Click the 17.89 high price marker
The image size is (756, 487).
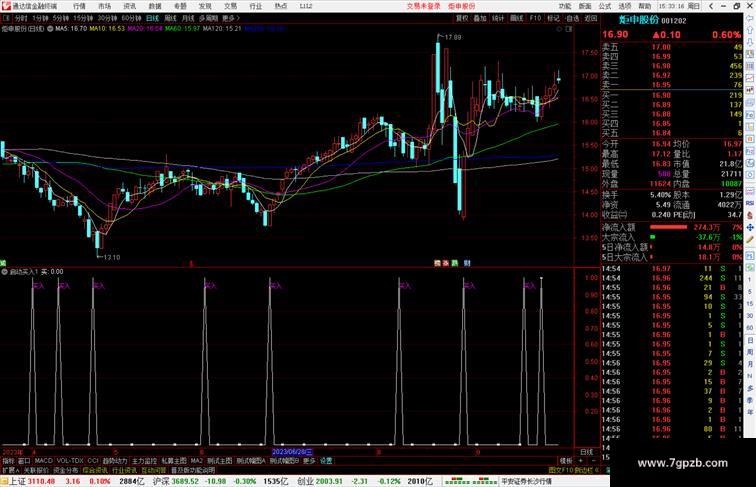pos(453,37)
